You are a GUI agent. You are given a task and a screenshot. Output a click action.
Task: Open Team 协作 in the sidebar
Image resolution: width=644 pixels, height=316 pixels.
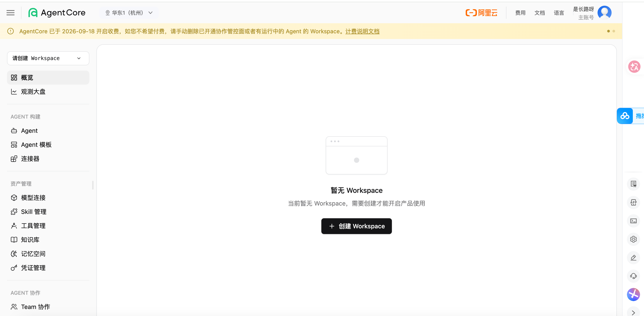pos(48,307)
